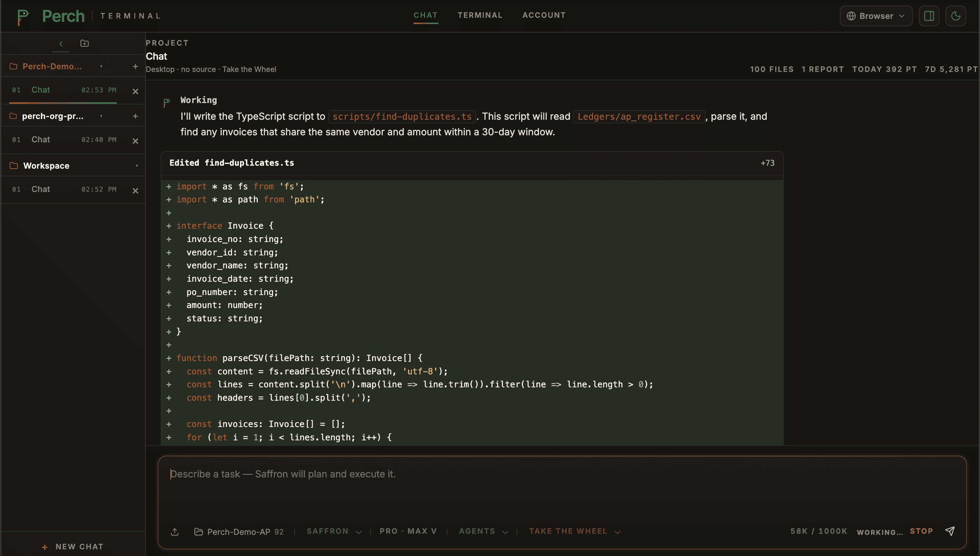Select the perch-org-pr... project name
The height and width of the screenshot is (556, 980).
click(x=53, y=116)
